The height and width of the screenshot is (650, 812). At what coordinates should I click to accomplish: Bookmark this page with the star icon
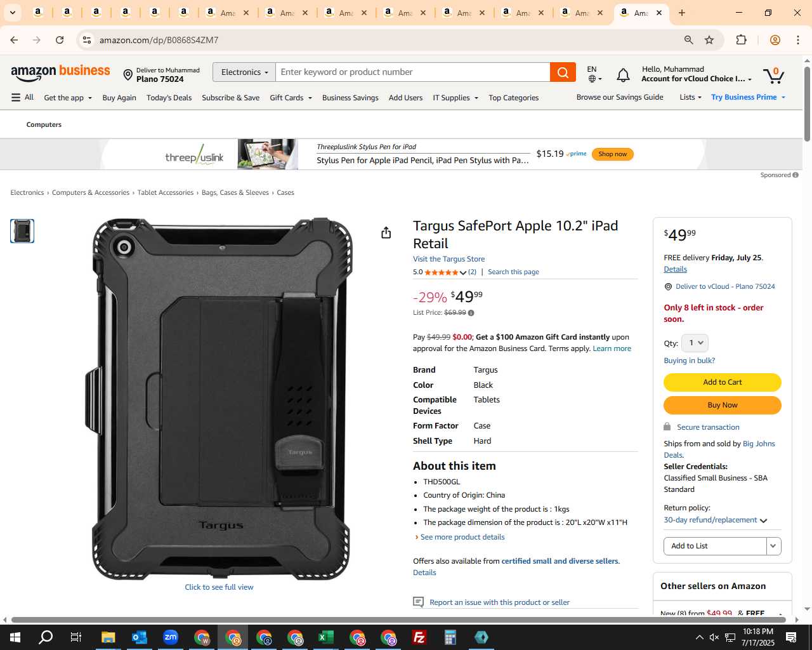(x=709, y=40)
